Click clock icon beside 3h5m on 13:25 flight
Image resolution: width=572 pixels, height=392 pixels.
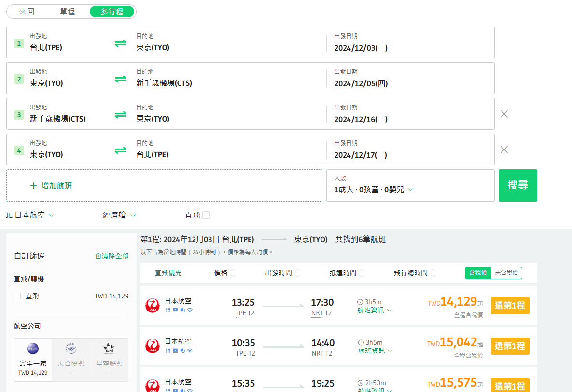tap(360, 302)
